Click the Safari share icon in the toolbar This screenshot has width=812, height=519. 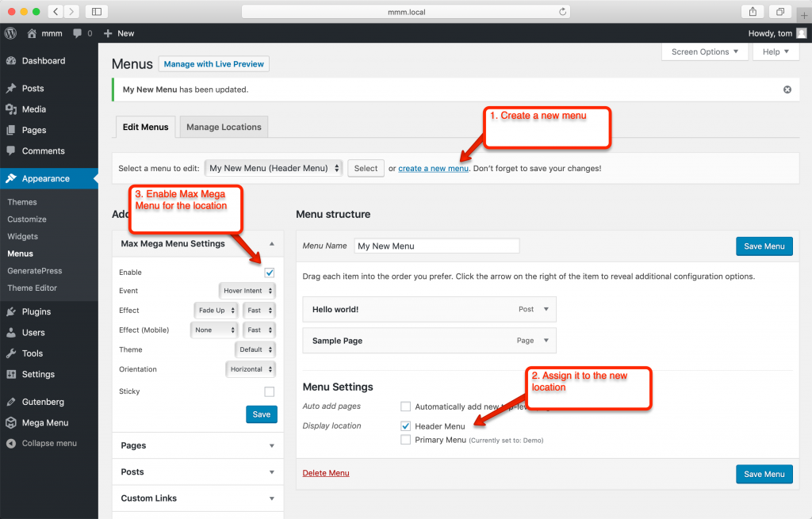click(x=752, y=11)
